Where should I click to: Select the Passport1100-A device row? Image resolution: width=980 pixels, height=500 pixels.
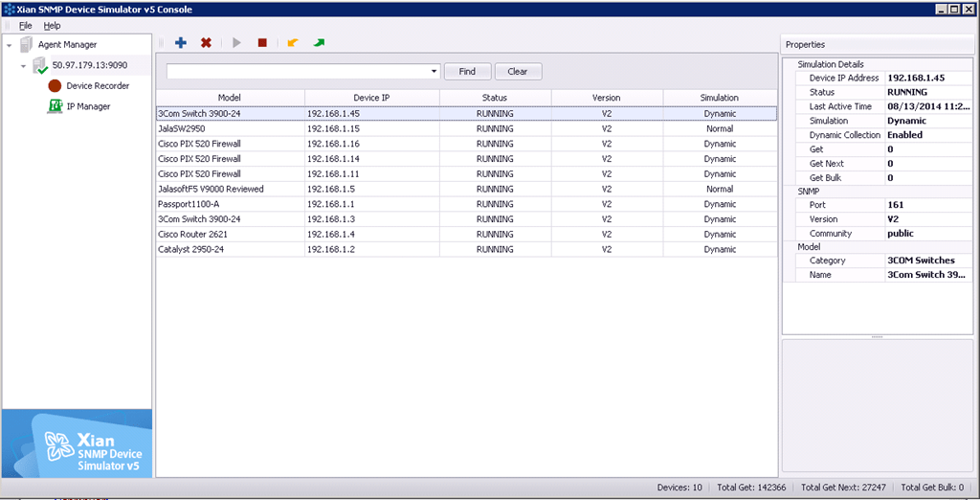click(x=466, y=204)
